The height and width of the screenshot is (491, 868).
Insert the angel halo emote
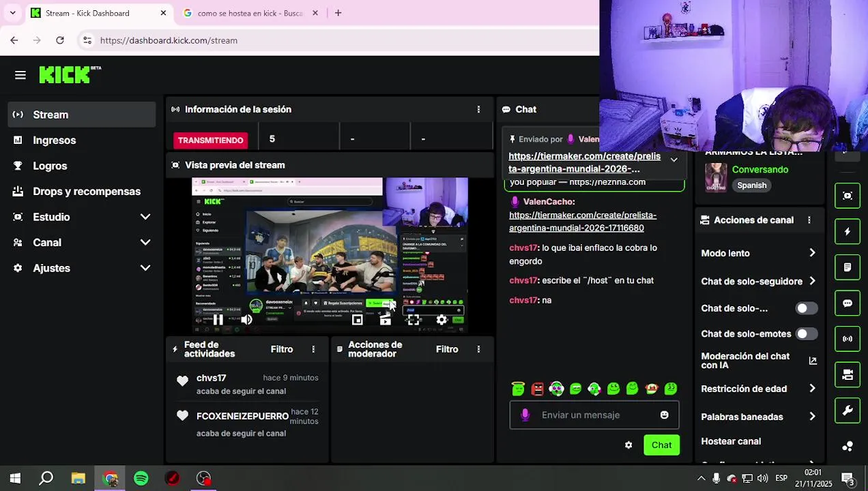pos(518,389)
